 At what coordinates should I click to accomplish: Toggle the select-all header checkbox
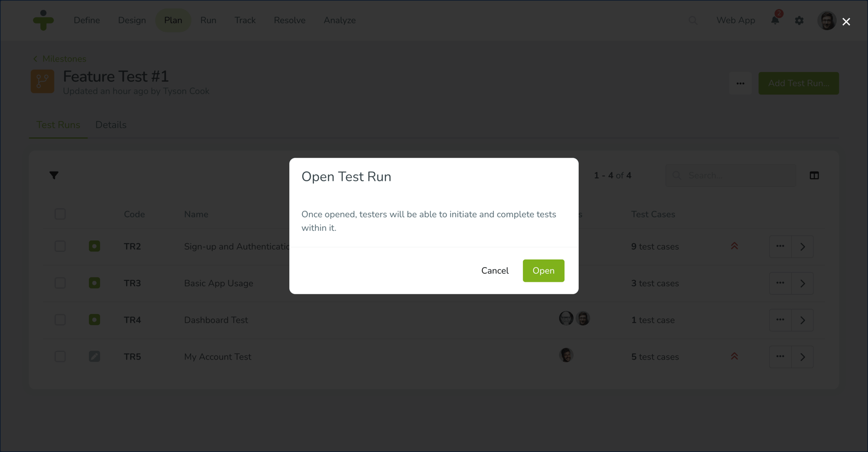pos(60,214)
